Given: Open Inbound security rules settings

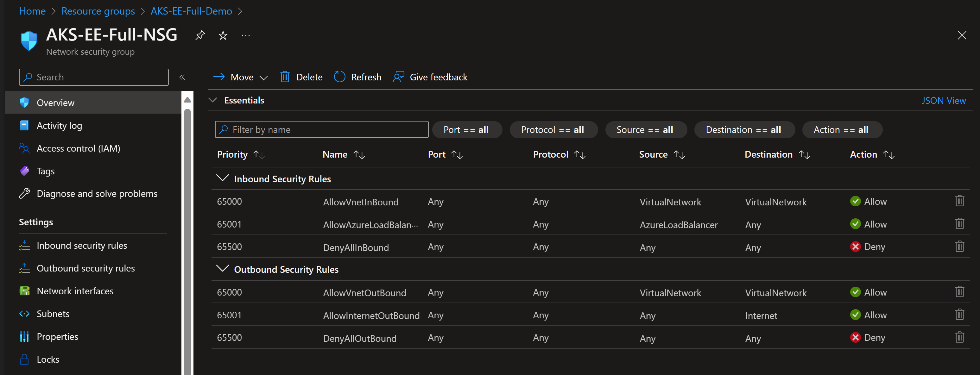Looking at the screenshot, I should (x=82, y=245).
